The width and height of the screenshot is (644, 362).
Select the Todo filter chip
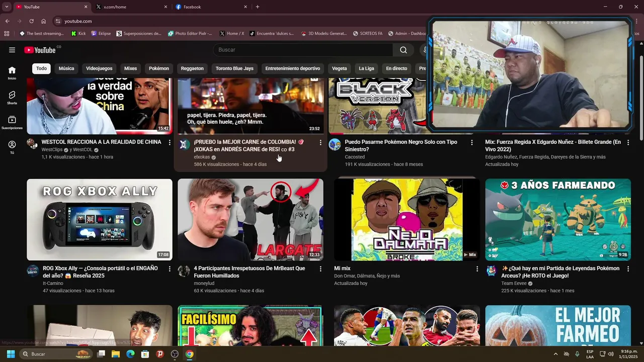click(x=41, y=68)
